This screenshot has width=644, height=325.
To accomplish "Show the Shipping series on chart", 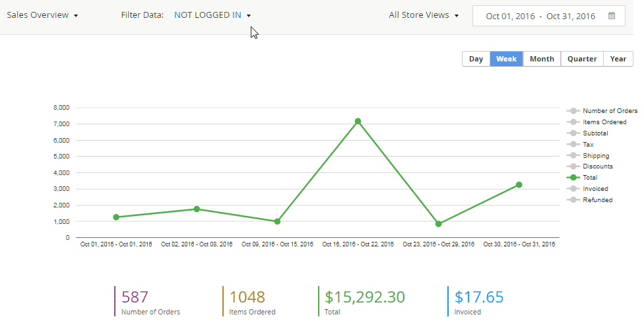I will click(595, 155).
